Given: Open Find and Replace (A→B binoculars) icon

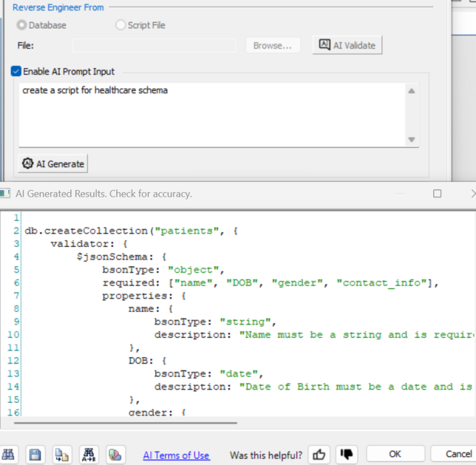Looking at the screenshot, I should [x=89, y=455].
